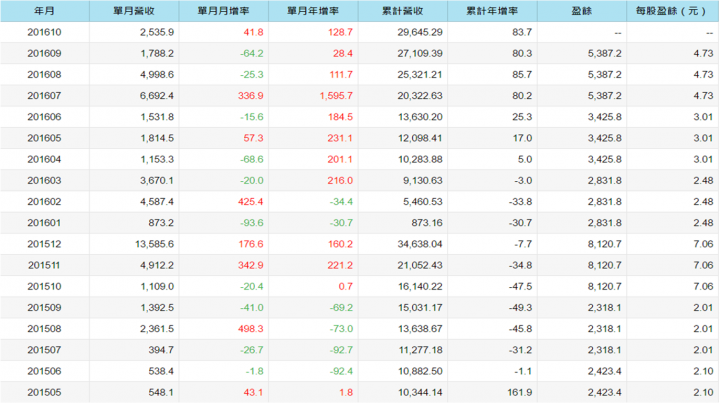
Task: Click the 累計營收 column header
Action: tap(403, 11)
